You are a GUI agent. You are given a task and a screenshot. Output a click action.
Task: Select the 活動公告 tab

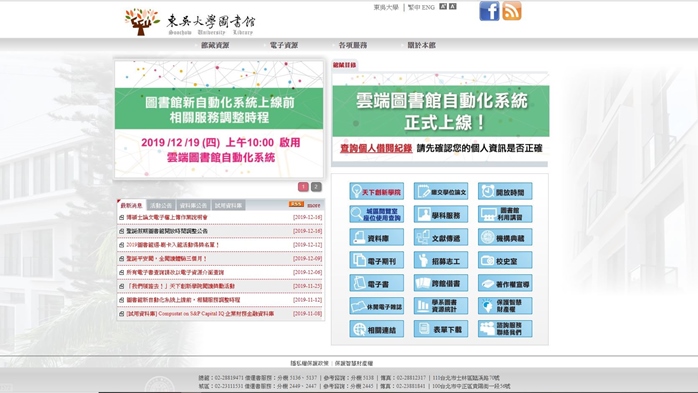(x=161, y=205)
